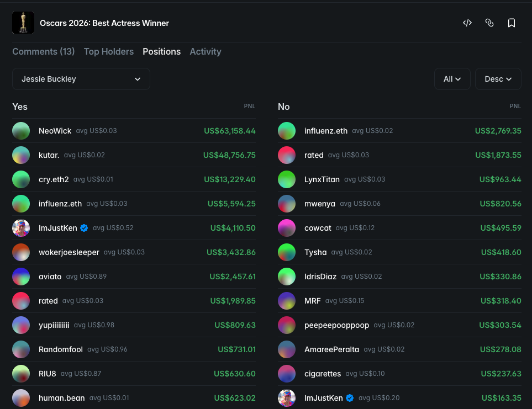Click Tysha's avatar icon
The image size is (532, 409).
[x=287, y=252]
